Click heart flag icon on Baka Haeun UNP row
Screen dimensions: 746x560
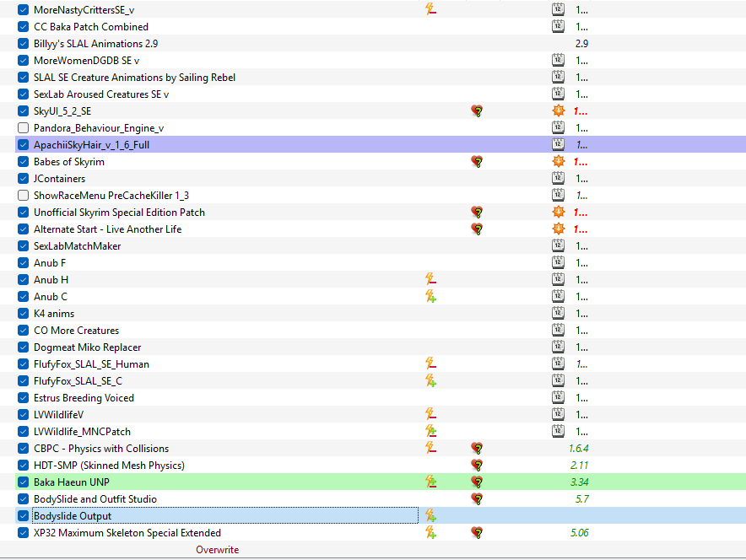tap(477, 482)
